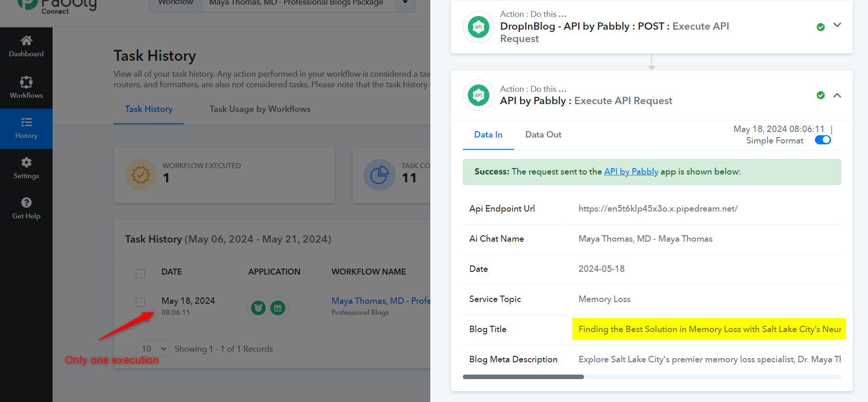Open Dashboard from the home icon
This screenshot has height=402, width=868.
tap(26, 41)
